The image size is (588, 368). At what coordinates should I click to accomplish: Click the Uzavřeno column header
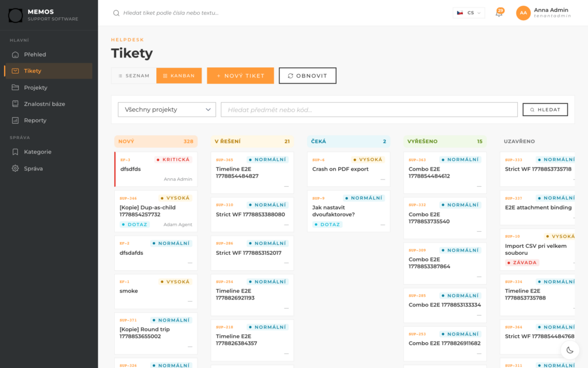click(537, 141)
